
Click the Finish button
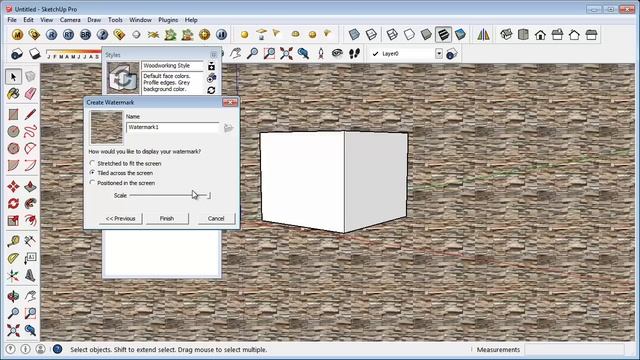tap(167, 218)
